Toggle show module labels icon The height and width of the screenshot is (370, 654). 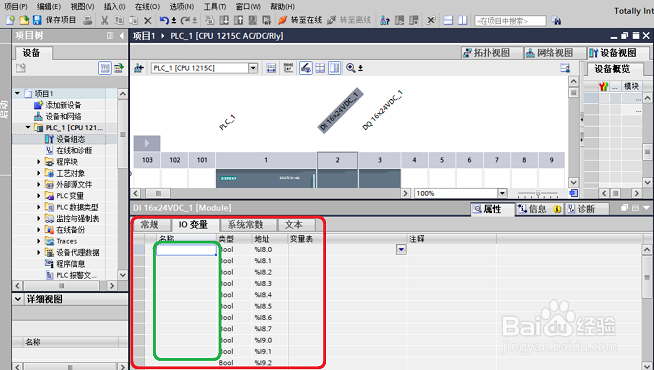click(x=288, y=68)
